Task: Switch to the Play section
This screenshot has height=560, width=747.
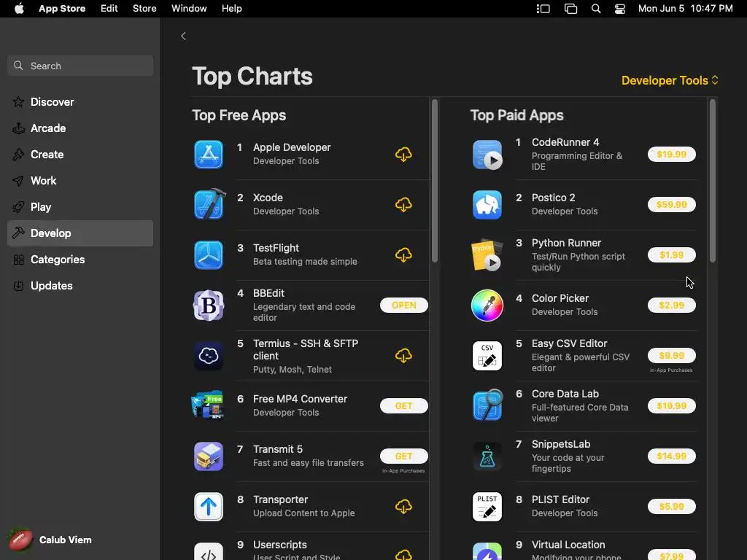Action: [80, 206]
